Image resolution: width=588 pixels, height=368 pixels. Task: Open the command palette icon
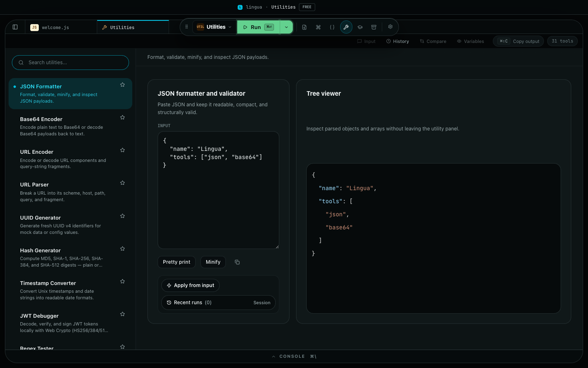pyautogui.click(x=318, y=27)
